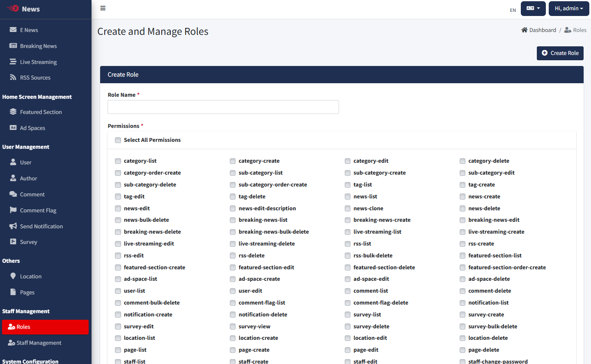Screen dimensions: 591x364
Task: Check the tag-list permission checkbox
Action: (348, 185)
